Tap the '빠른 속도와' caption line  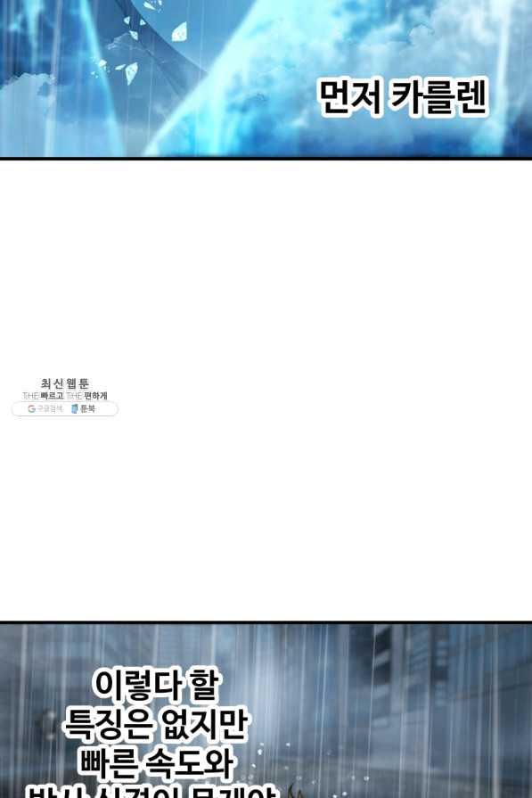[x=157, y=762]
